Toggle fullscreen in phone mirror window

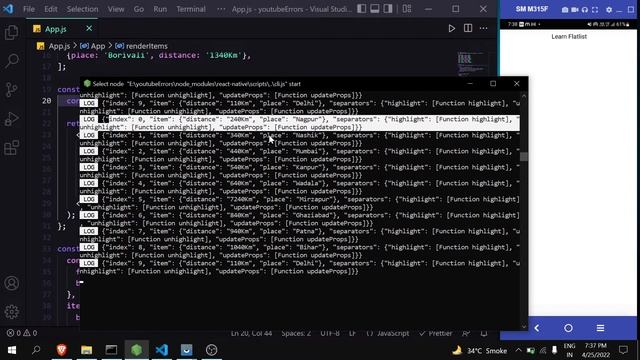point(595,9)
